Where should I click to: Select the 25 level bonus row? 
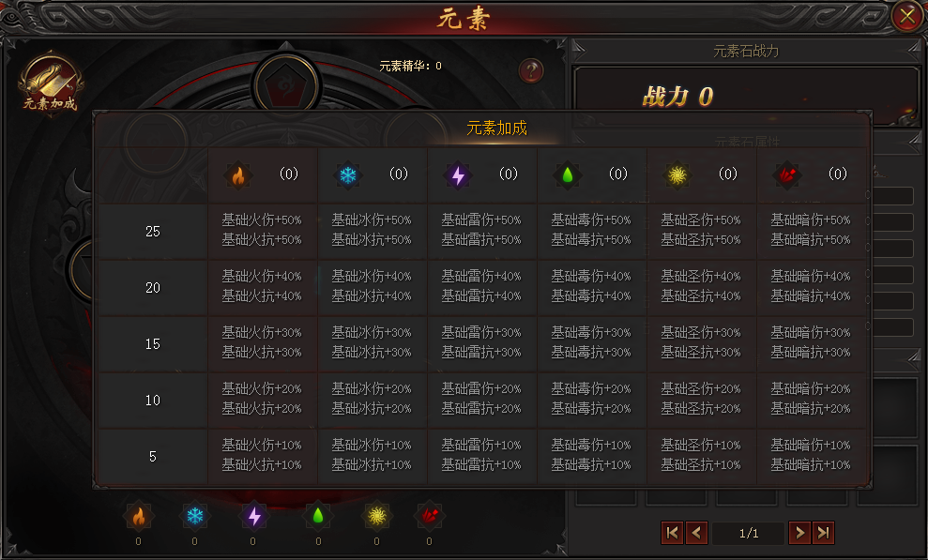click(x=482, y=231)
